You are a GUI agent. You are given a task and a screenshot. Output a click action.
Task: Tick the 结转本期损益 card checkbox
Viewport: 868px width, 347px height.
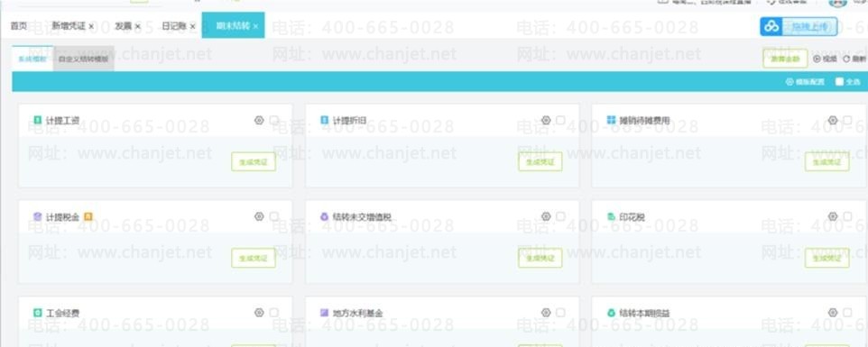[x=847, y=313]
